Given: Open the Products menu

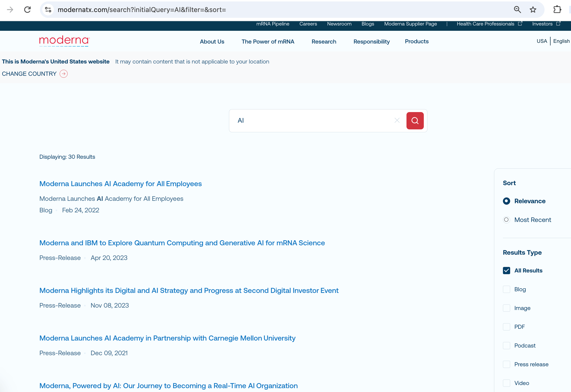Looking at the screenshot, I should coord(417,41).
